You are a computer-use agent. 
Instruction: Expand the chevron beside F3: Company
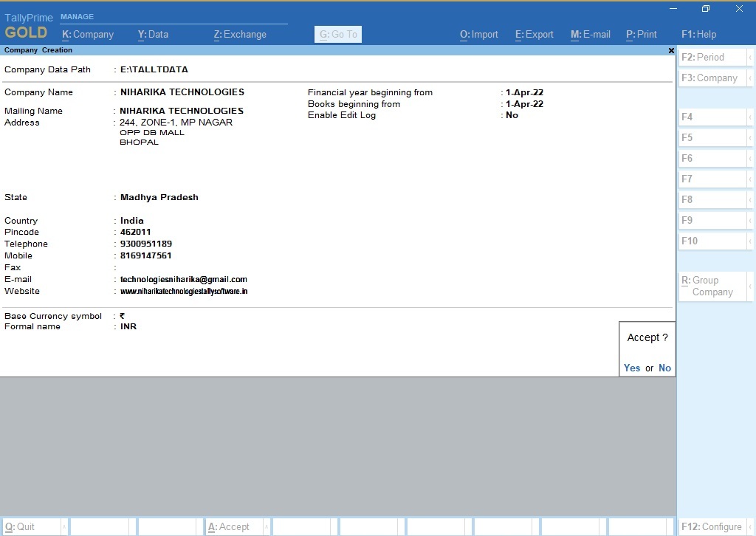tap(750, 78)
